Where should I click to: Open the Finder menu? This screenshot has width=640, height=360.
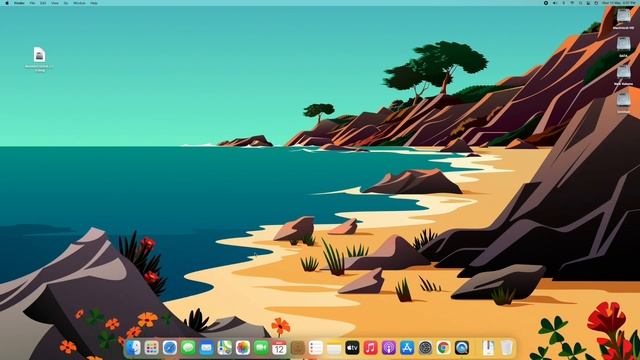19,3
